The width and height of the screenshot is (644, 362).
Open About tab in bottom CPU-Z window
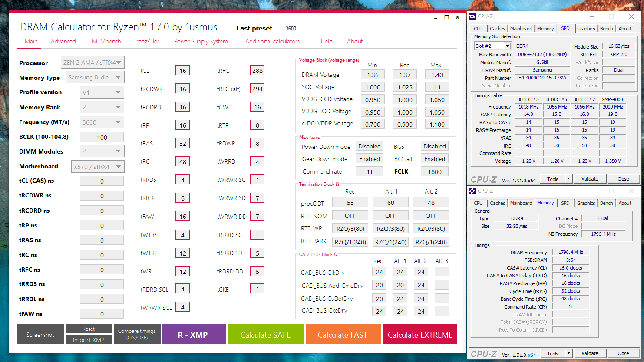(625, 203)
